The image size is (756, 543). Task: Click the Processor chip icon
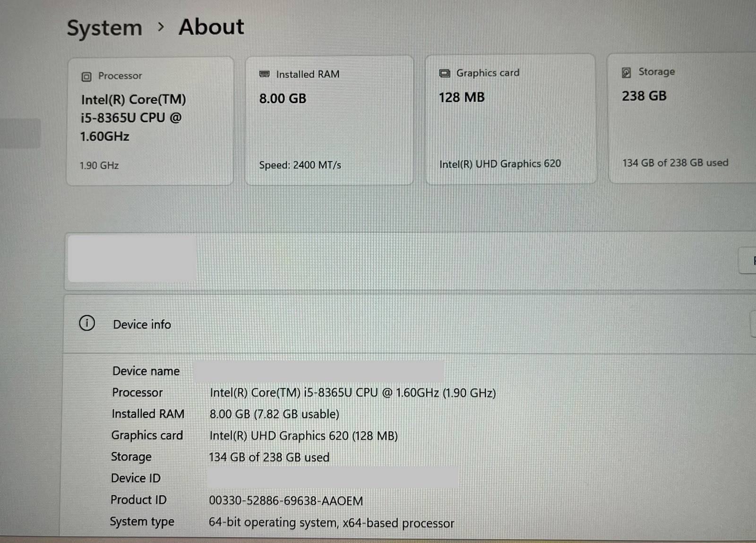click(86, 76)
